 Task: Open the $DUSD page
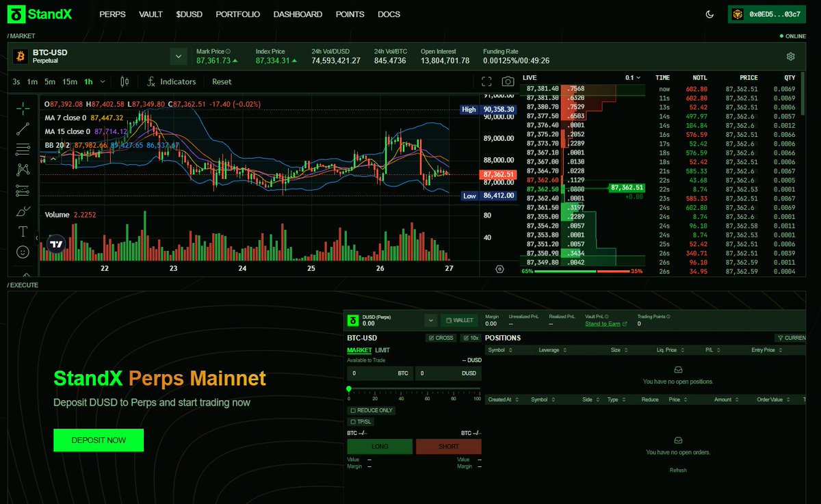click(x=189, y=14)
